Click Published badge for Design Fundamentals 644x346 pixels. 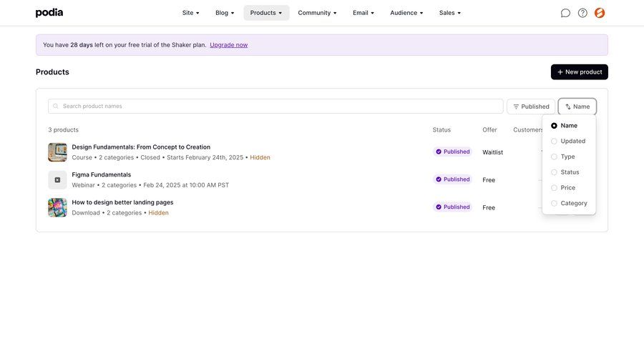coord(452,152)
